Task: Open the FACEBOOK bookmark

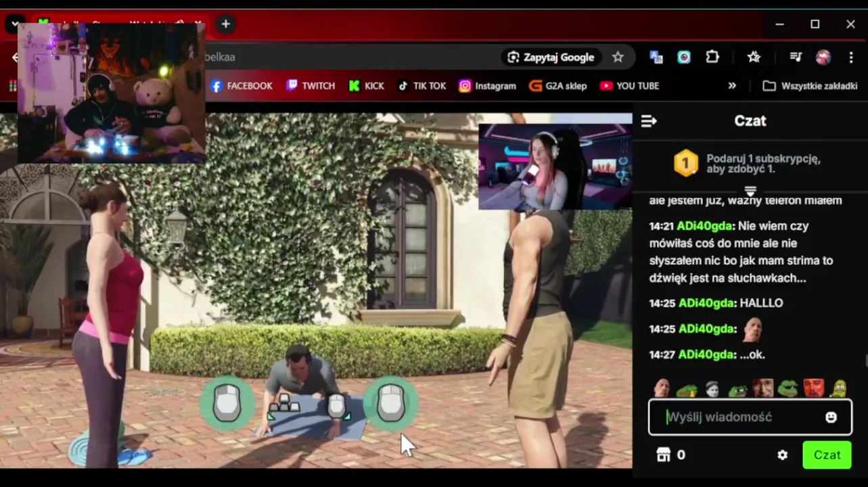Action: pyautogui.click(x=242, y=86)
